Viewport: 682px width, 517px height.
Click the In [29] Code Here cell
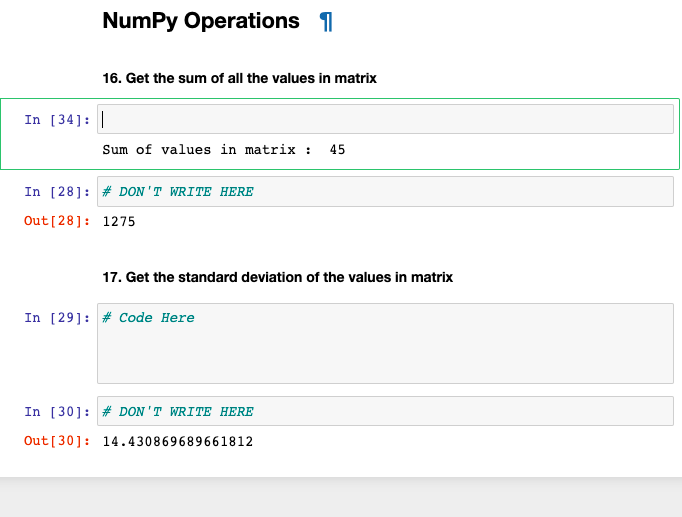pyautogui.click(x=385, y=344)
